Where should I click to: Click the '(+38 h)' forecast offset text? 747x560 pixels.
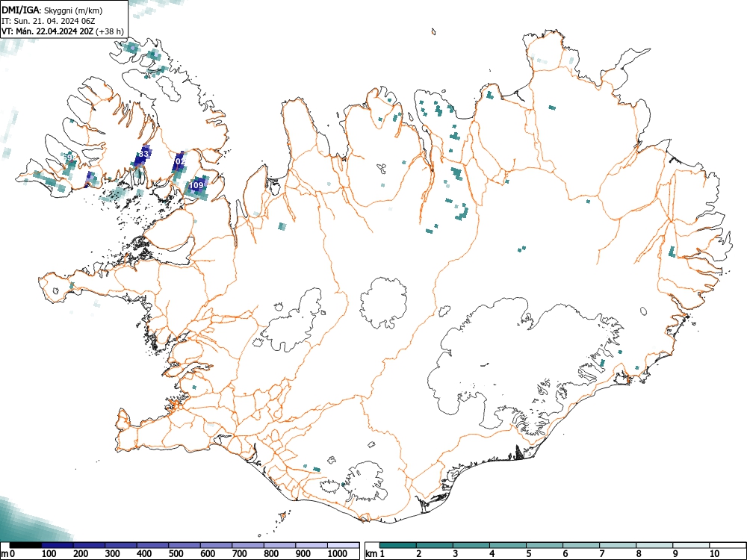tap(110, 32)
